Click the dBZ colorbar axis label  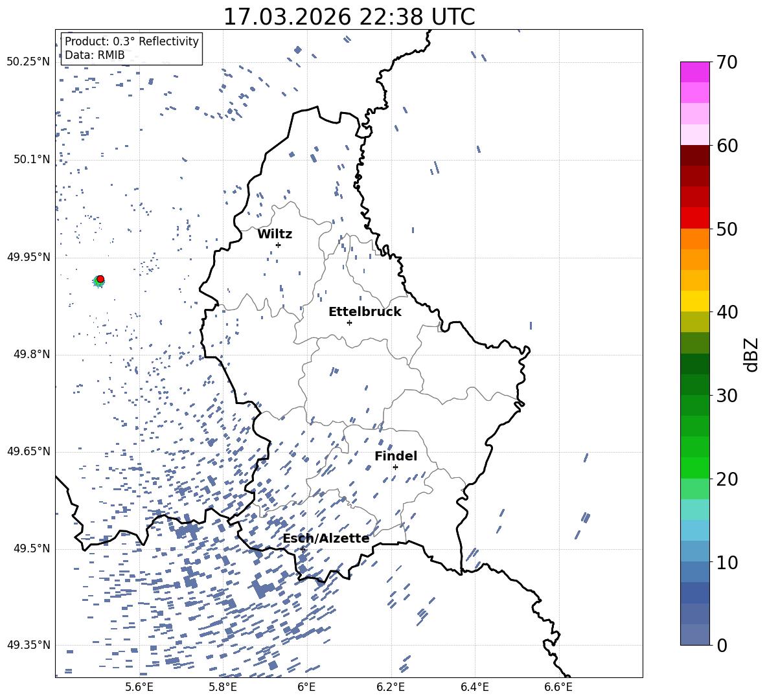click(x=752, y=355)
